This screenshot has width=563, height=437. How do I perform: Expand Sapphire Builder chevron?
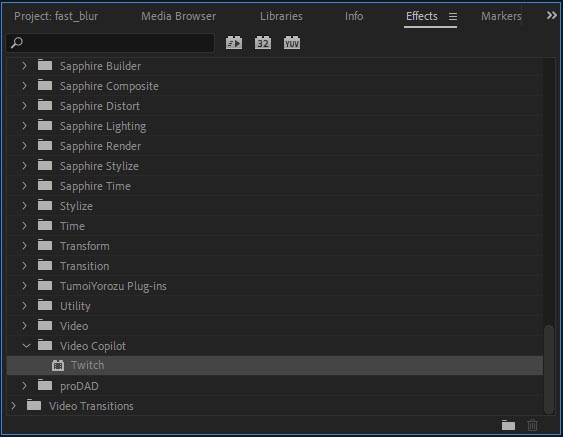click(x=24, y=66)
